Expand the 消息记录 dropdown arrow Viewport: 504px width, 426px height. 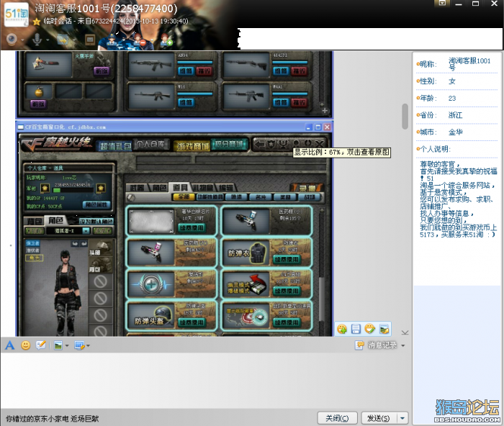[402, 345]
